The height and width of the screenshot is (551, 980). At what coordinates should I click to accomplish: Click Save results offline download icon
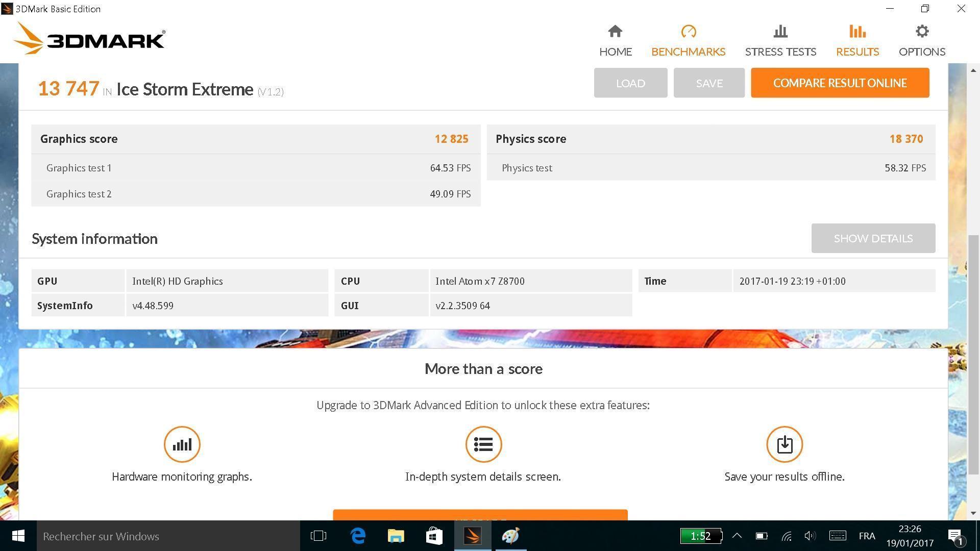pyautogui.click(x=784, y=444)
